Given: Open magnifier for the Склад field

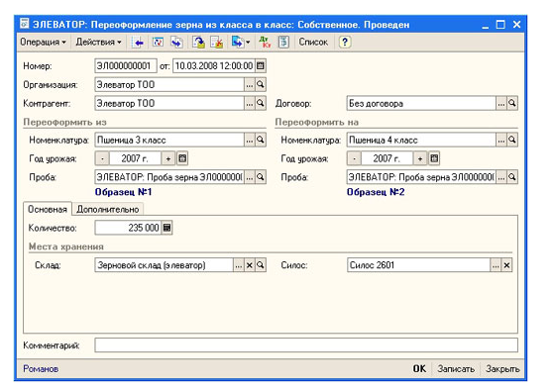Looking at the screenshot, I should [x=261, y=265].
